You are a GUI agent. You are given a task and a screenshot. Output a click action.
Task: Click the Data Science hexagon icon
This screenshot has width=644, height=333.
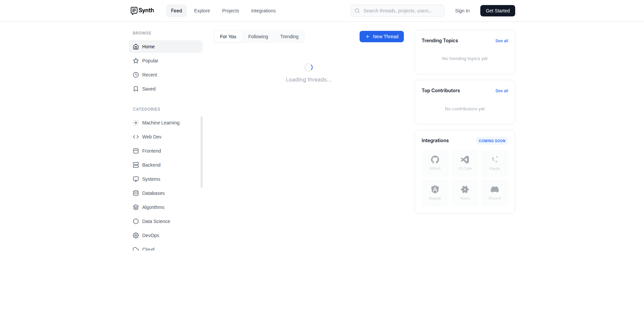136,221
